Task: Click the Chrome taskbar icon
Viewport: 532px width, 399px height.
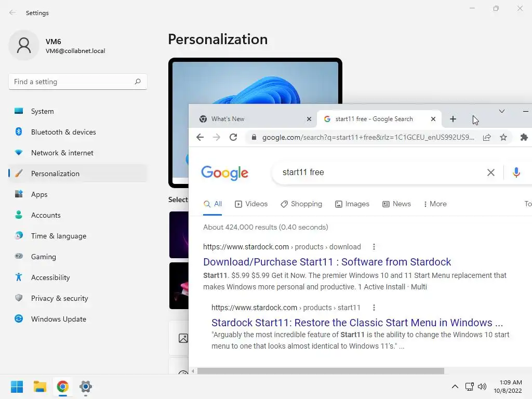Action: 63,387
